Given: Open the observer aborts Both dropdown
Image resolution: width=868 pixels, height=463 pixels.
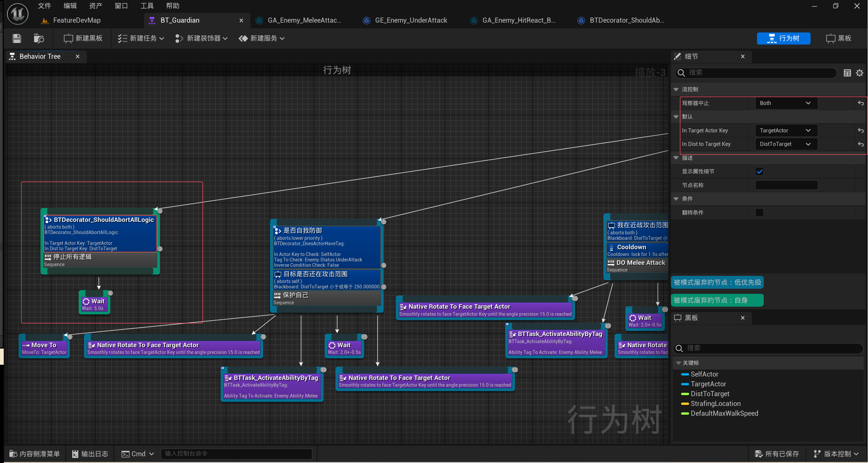Looking at the screenshot, I should [786, 103].
